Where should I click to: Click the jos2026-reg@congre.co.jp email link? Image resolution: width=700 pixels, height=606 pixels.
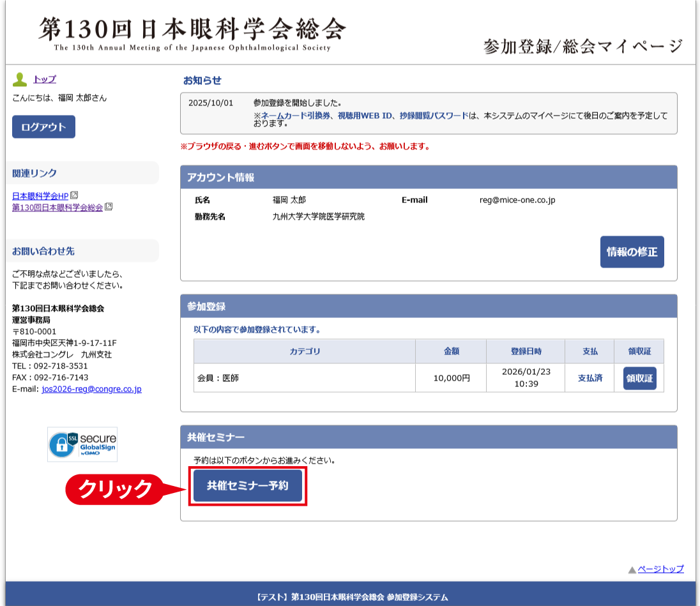point(91,389)
